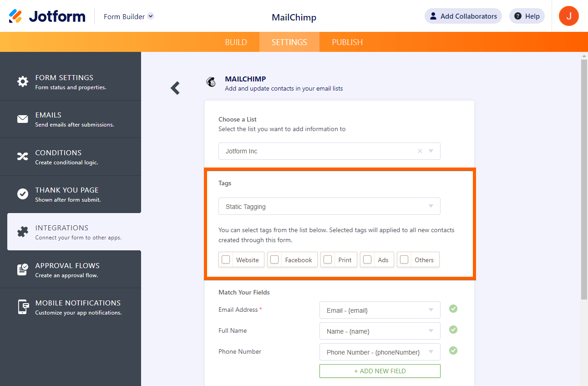
Task: Click the Conditions branching icon
Action: pyautogui.click(x=23, y=157)
